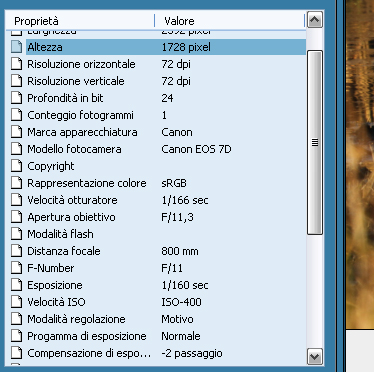This screenshot has width=374, height=372.
Task: Click the page icon beside Altezza
Action: tap(16, 47)
